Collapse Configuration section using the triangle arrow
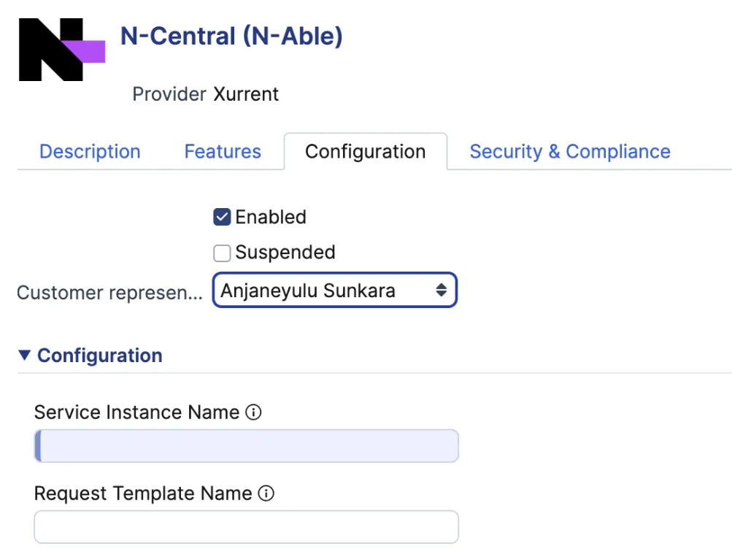 (x=25, y=356)
